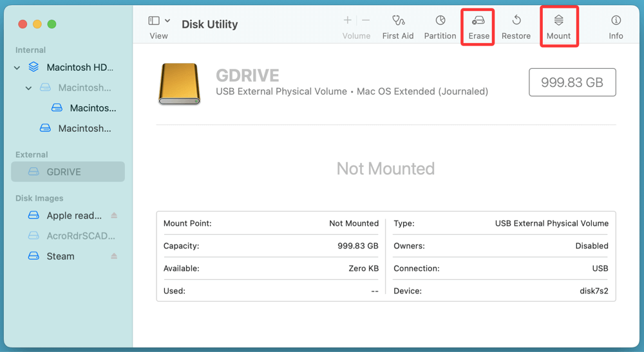
Task: Click the Device value disk7s2
Action: [x=594, y=291]
